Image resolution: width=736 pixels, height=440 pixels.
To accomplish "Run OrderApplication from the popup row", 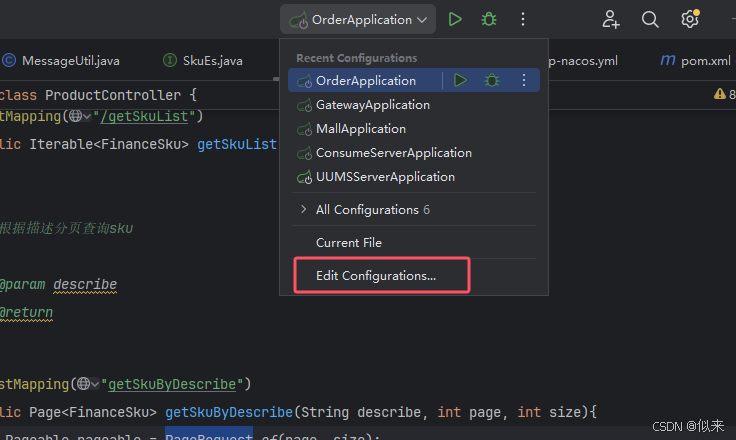I will [x=460, y=80].
